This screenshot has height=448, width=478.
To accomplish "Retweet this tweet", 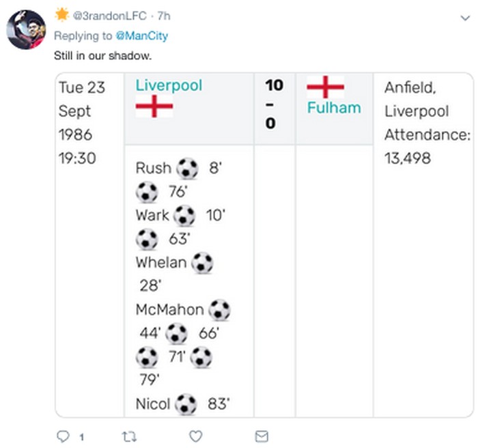I will coord(129,436).
